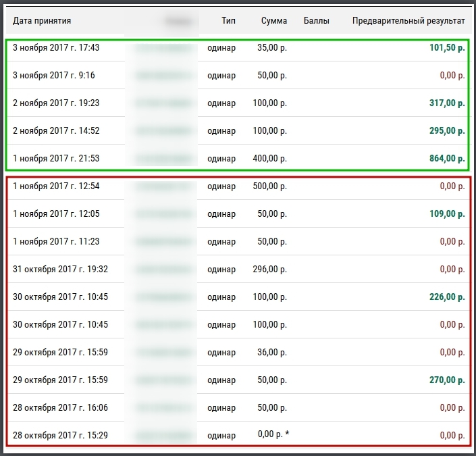Viewport: 476px width, 456px height.
Task: Click the stake amount "36,00 р."
Action: click(x=272, y=352)
